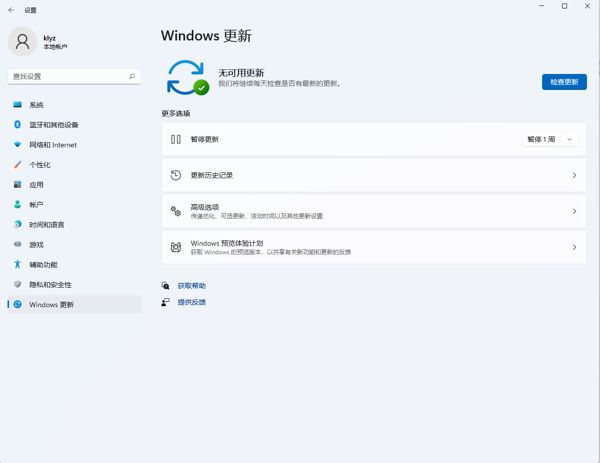600x463 pixels.
Task: Open 帐户 settings category
Action: pos(74,205)
